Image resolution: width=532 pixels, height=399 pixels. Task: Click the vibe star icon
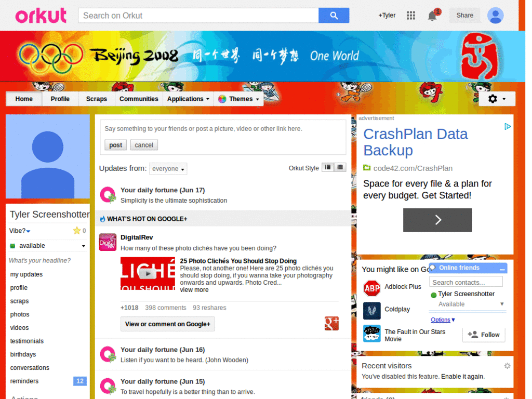coord(77,231)
